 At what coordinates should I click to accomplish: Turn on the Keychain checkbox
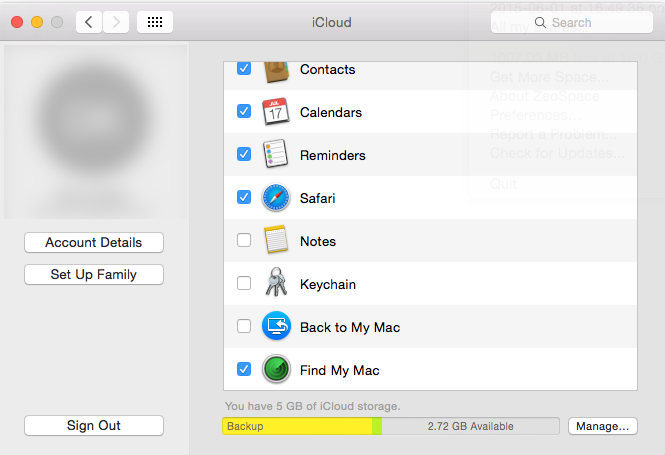(244, 283)
